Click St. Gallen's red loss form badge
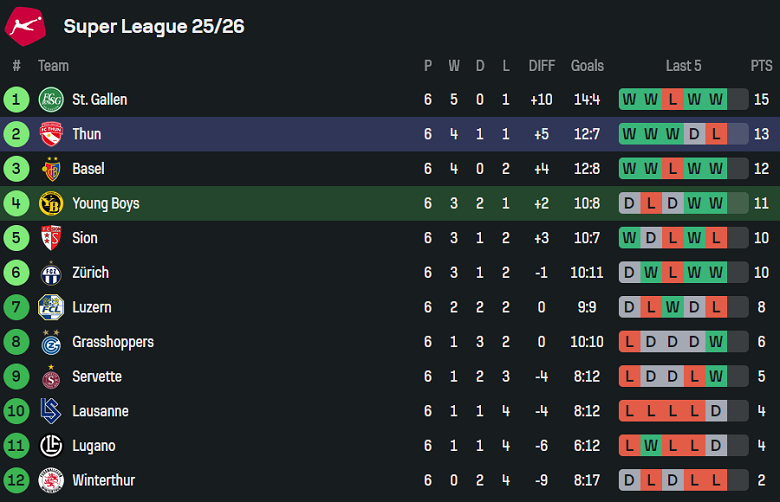The height and width of the screenshot is (502, 780). tap(673, 100)
